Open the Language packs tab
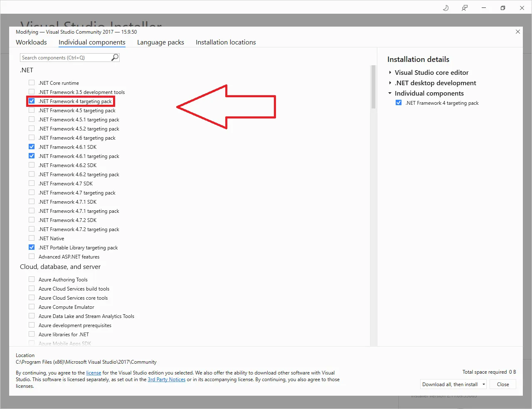Screen dimensions: 532x409 [x=160, y=42]
